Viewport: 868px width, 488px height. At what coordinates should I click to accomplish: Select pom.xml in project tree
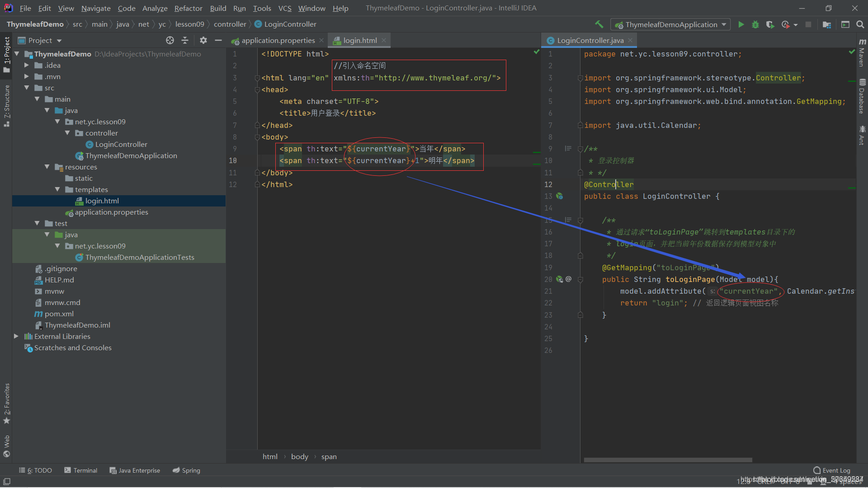59,314
